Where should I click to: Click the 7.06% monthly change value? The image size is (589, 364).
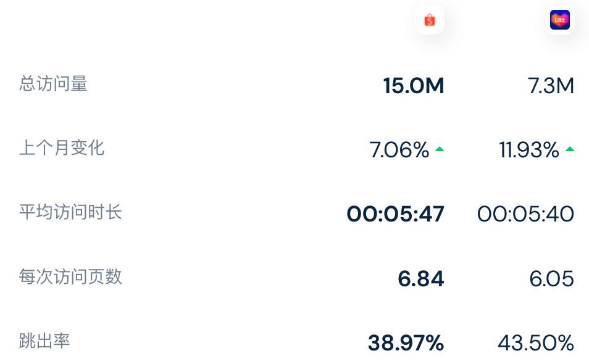(399, 150)
